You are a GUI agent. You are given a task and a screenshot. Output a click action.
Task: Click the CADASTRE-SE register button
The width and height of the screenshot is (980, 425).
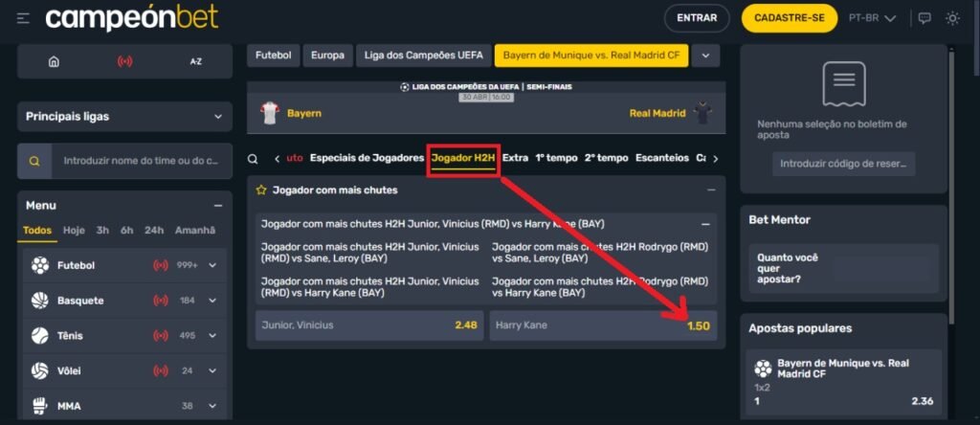pyautogui.click(x=790, y=18)
